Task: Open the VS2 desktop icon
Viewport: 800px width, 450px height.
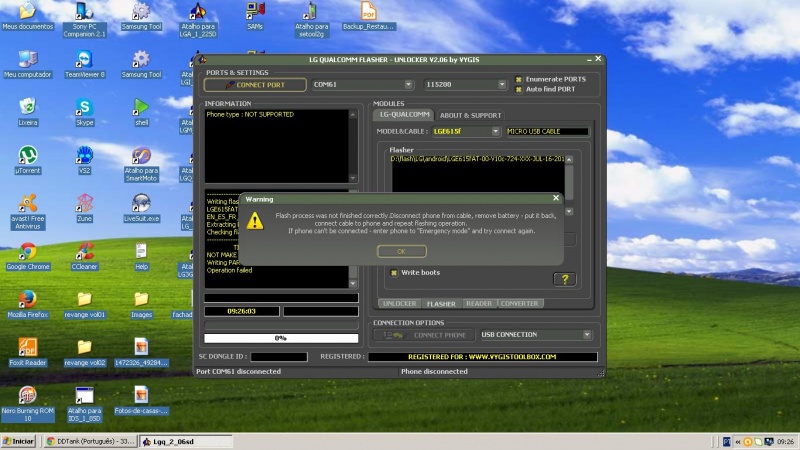Action: tap(84, 160)
